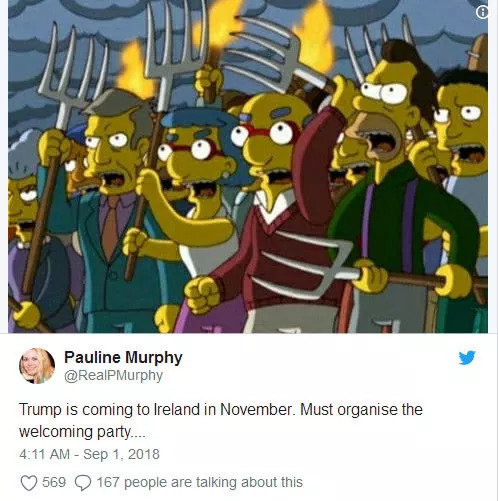Click the info icon on the image corner
The width and height of the screenshot is (498, 501).
click(x=482, y=13)
